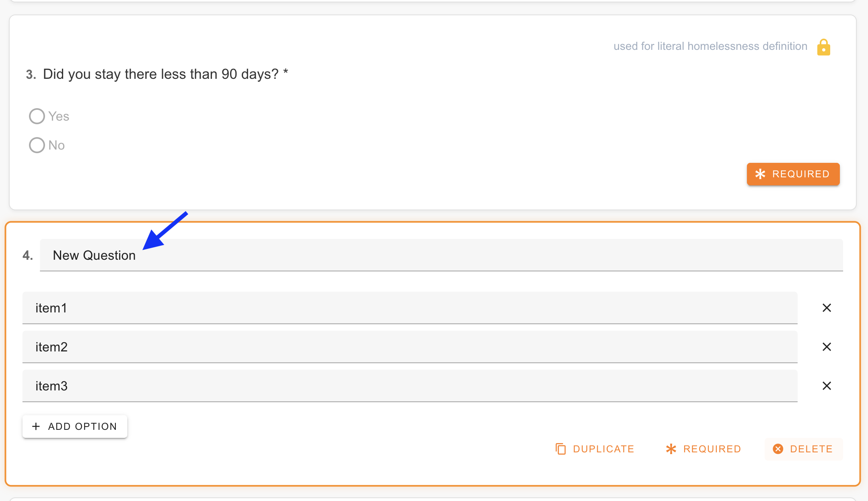Toggle REQUIRED off for question 3

click(x=792, y=174)
